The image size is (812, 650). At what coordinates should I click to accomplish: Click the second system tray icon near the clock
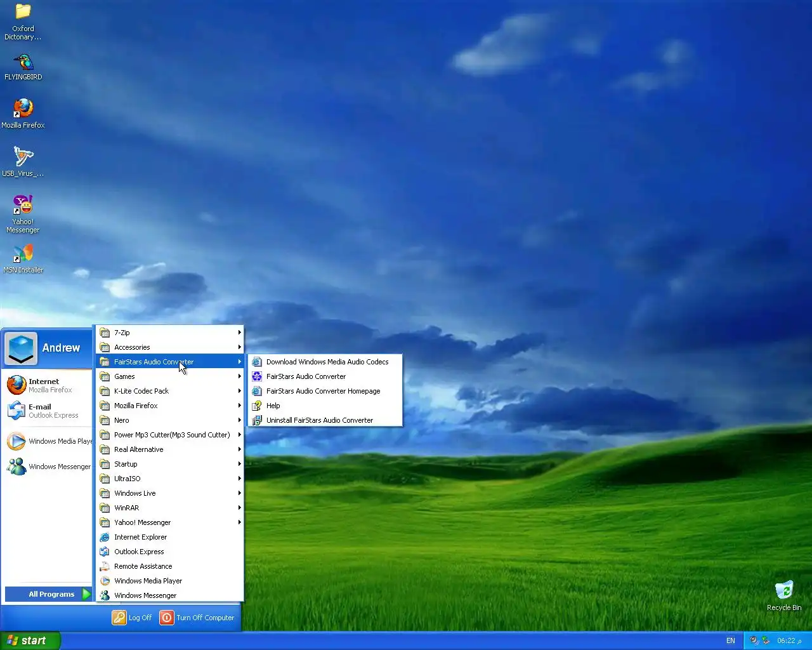point(766,640)
